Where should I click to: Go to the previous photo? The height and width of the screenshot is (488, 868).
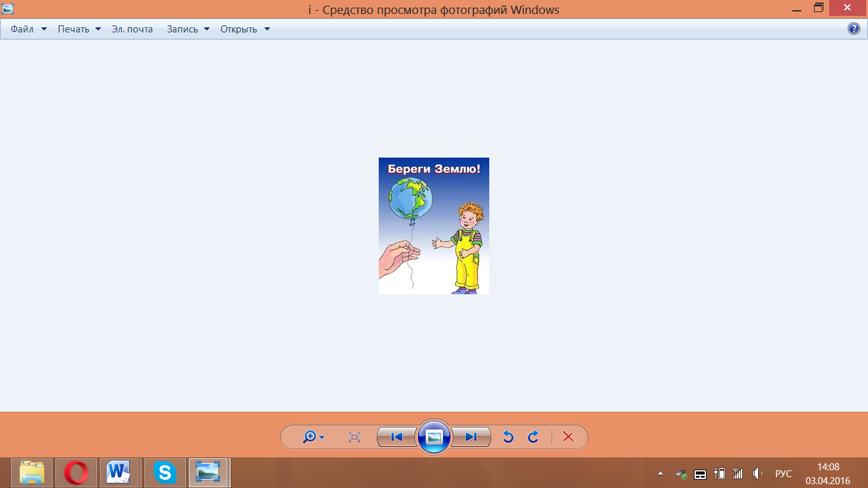pyautogui.click(x=397, y=437)
